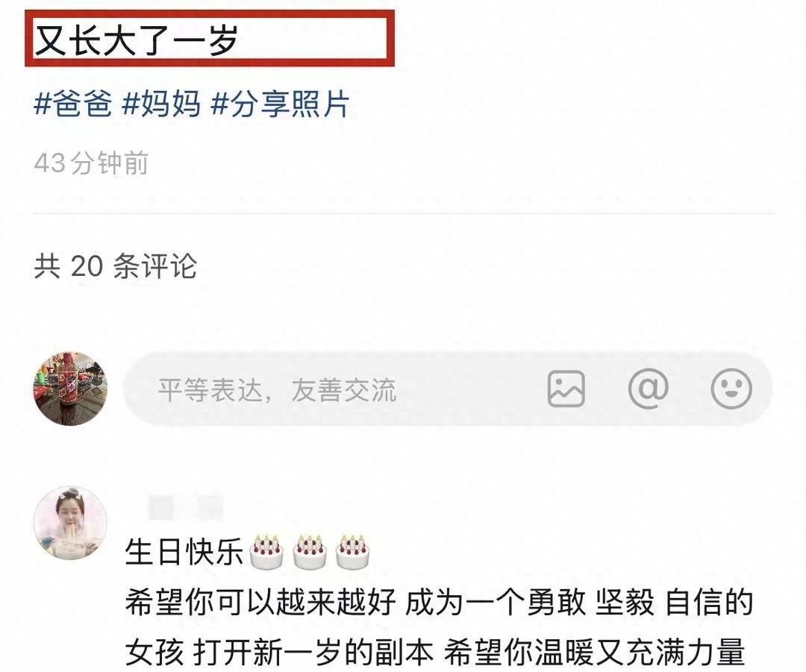Viewport: 806px width, 672px height.
Task: View the commenter's profile picture
Action: [x=70, y=523]
